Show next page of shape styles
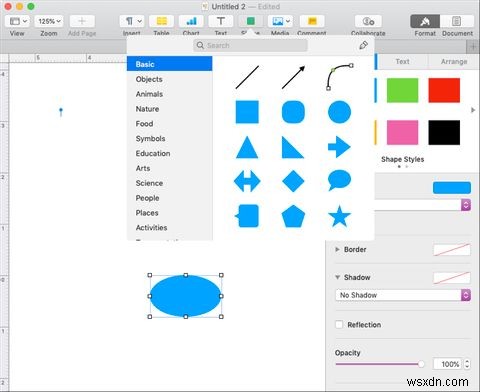The width and height of the screenshot is (480, 392). click(x=473, y=110)
